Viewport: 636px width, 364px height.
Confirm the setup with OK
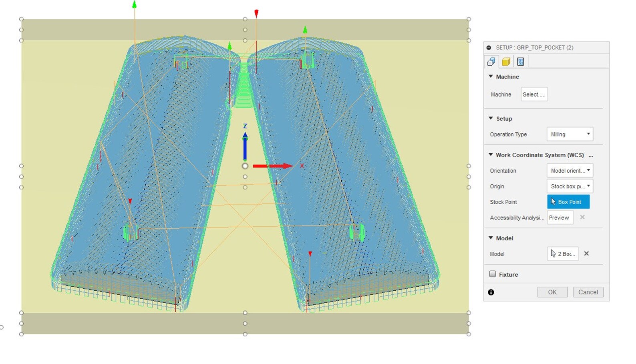pyautogui.click(x=552, y=292)
